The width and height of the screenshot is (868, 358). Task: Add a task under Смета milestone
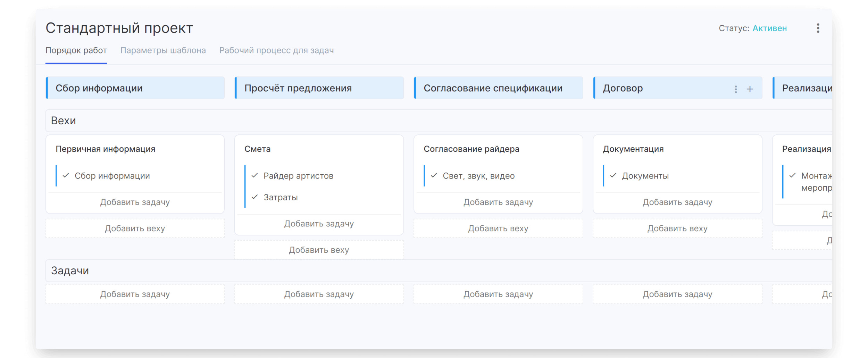(x=319, y=224)
